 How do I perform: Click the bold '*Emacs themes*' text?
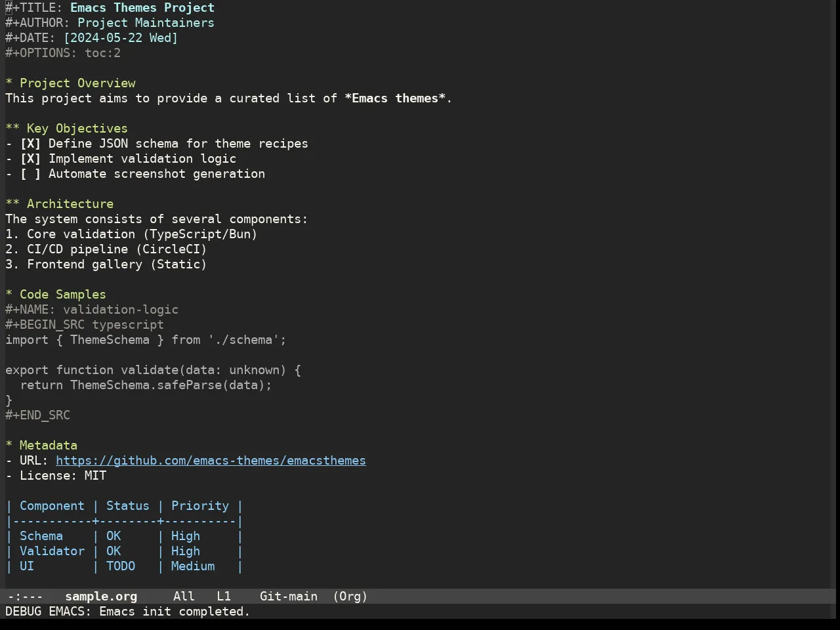click(x=395, y=98)
